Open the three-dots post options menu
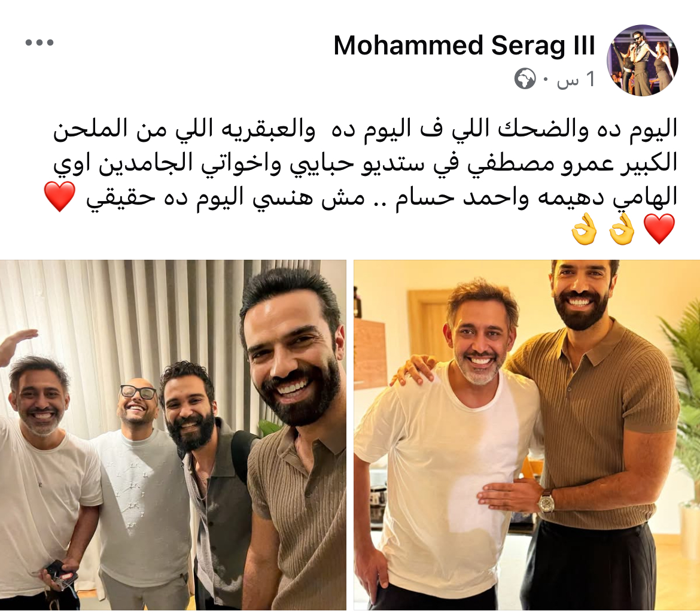The height and width of the screenshot is (614, 700). pyautogui.click(x=39, y=43)
